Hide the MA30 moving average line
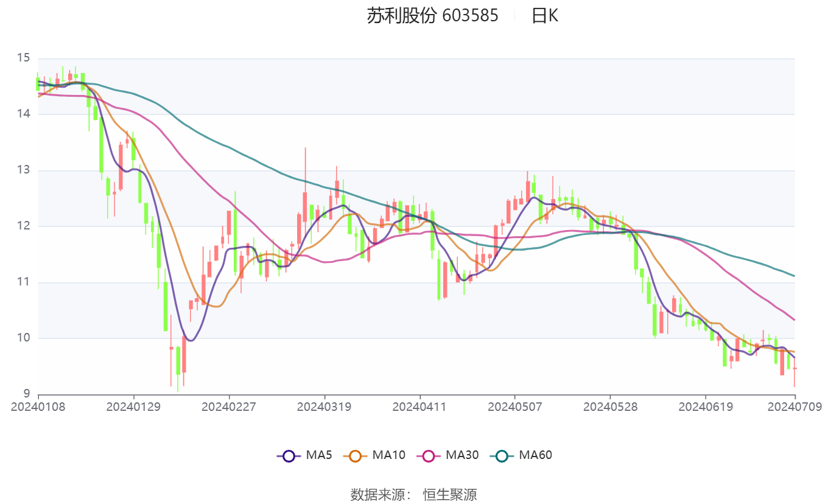Screen dimensions: 828x504 [429, 455]
